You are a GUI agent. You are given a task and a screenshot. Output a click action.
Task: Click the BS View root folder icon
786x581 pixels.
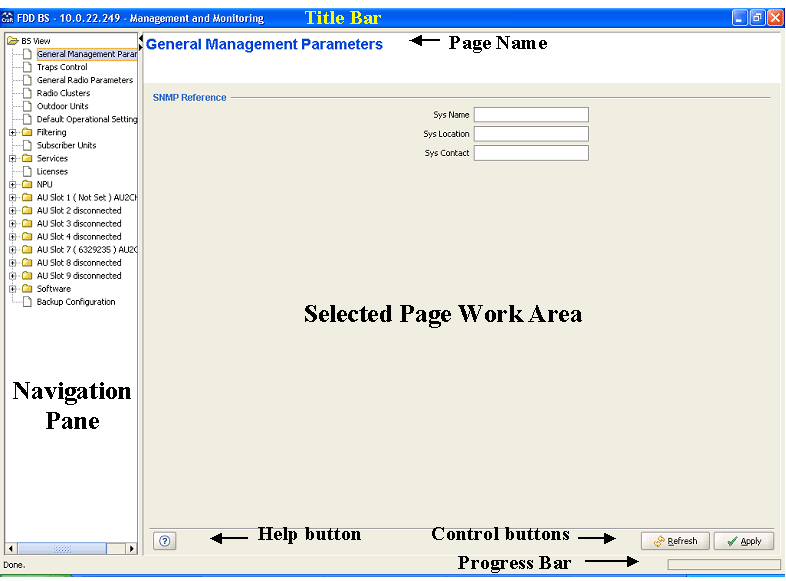13,41
